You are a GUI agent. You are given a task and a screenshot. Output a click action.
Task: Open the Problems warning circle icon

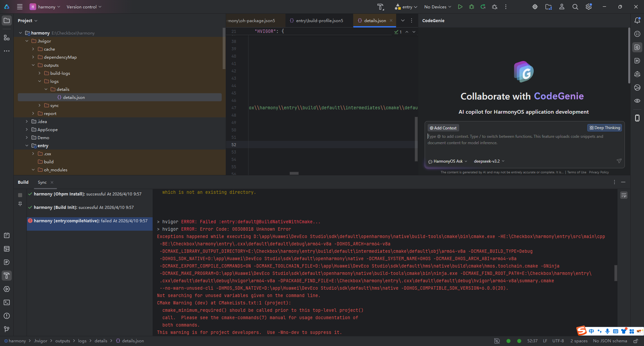click(x=7, y=316)
